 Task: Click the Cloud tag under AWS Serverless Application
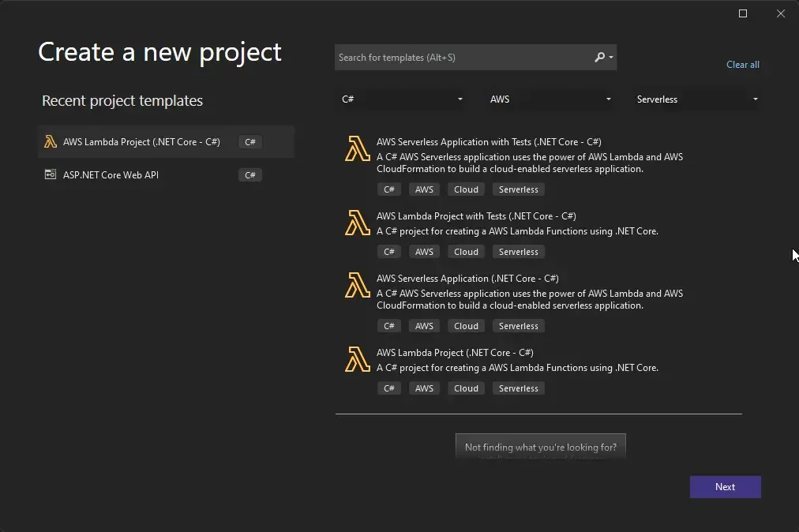click(466, 325)
